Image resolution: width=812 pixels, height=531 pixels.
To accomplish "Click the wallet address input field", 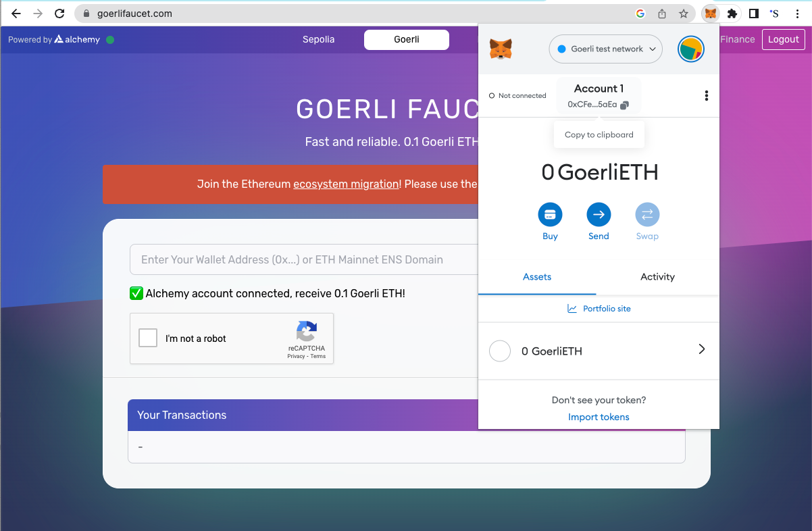I will click(x=304, y=259).
